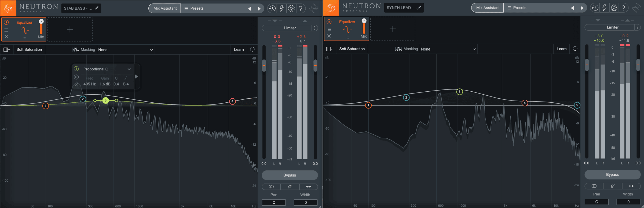
Task: Edit STAB BASS preset name pencil icon
Action: 97,8
